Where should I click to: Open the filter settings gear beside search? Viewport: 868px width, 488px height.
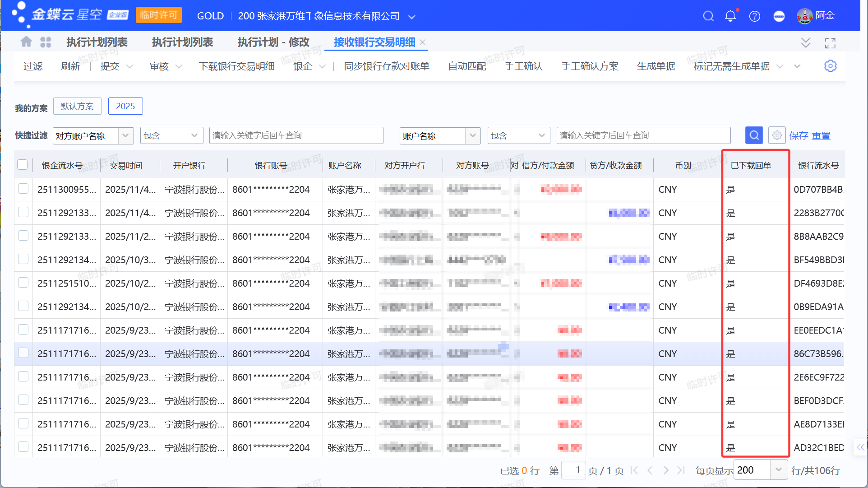[x=776, y=135]
